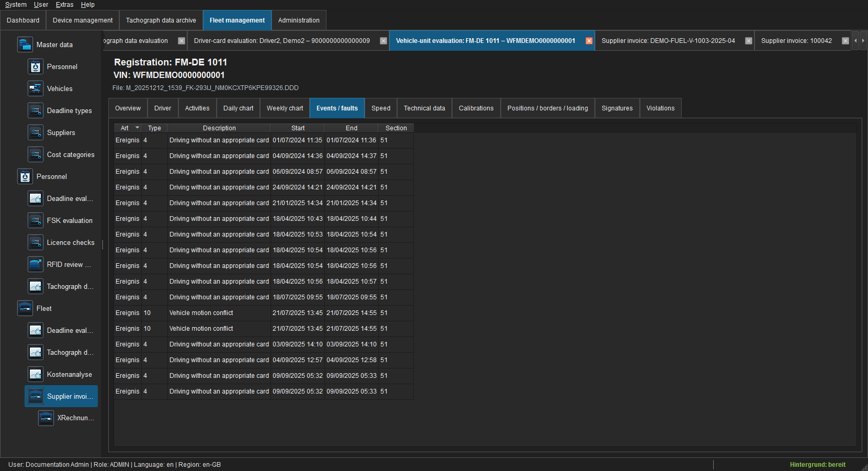Open the Art column sort dropdown arrow
Image resolution: width=868 pixels, height=471 pixels.
click(x=137, y=128)
